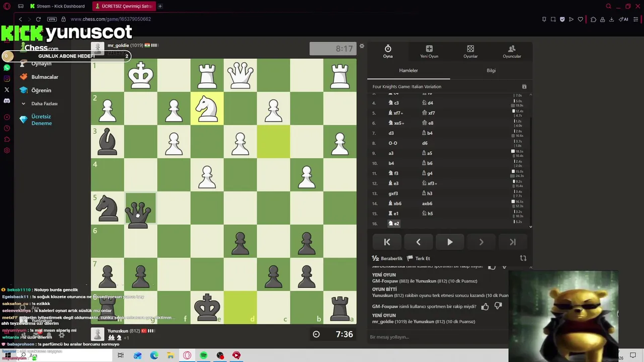Open a new browser tab

point(160,6)
